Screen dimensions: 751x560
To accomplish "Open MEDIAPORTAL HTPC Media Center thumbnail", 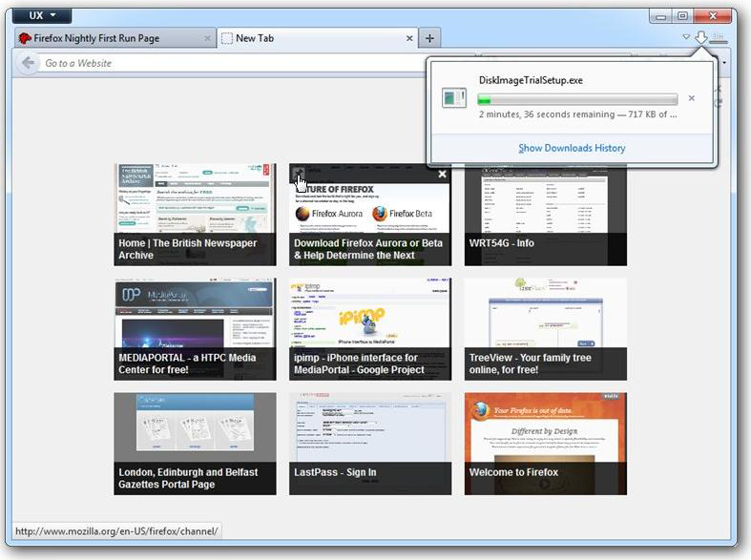I will point(195,329).
